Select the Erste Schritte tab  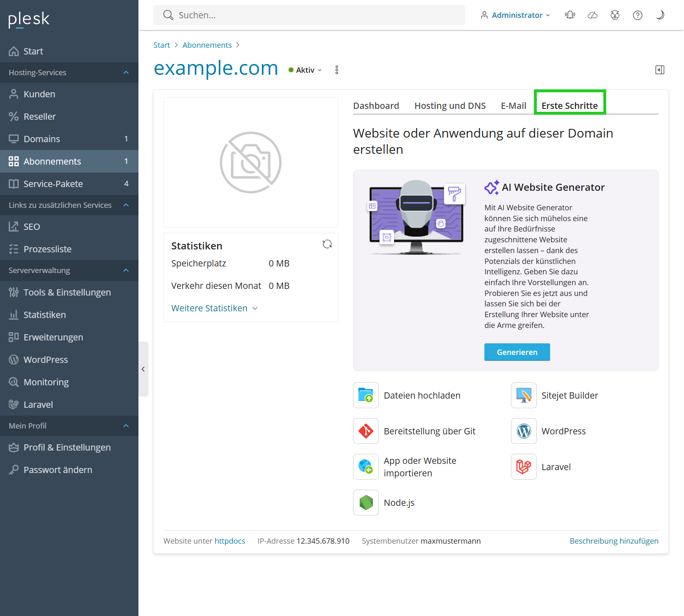coord(570,106)
